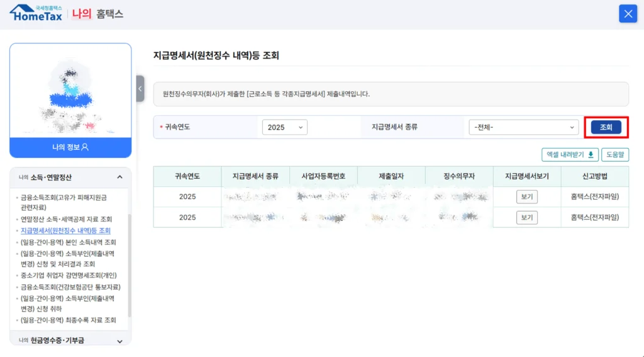The width and height of the screenshot is (644, 357).
Task: Click the first row's 홈택스(전자파일) cell
Action: [595, 196]
